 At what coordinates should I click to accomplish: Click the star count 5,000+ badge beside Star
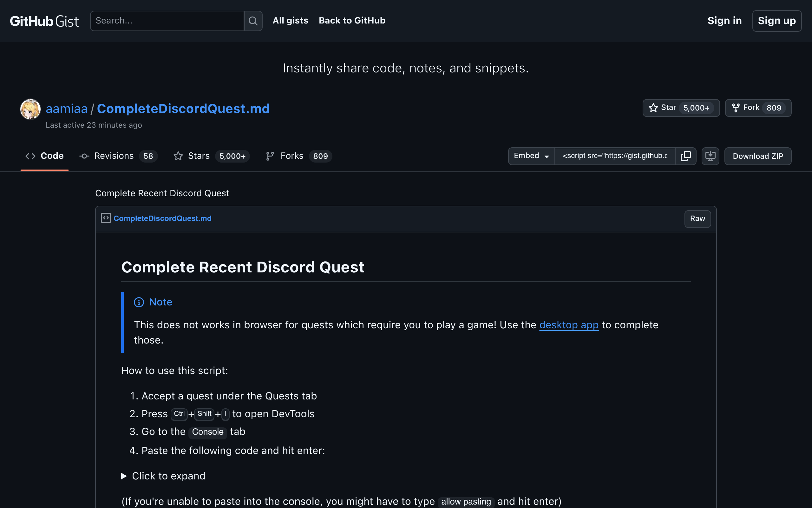(x=696, y=108)
